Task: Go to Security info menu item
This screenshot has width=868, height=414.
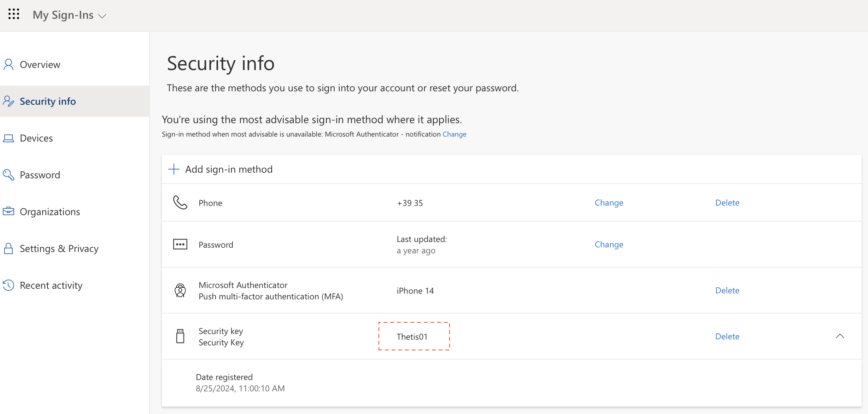Action: pyautogui.click(x=48, y=102)
